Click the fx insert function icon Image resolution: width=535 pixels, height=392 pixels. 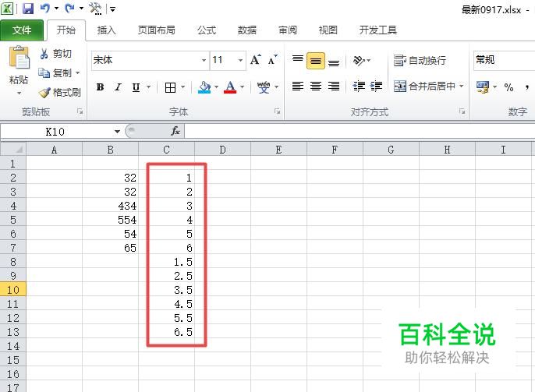click(175, 131)
